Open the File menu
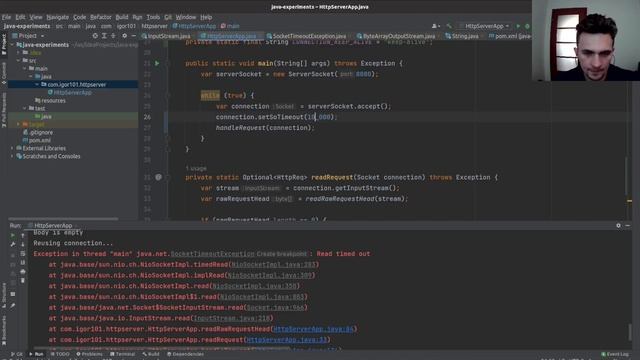640x360 pixels. [x=7, y=17]
